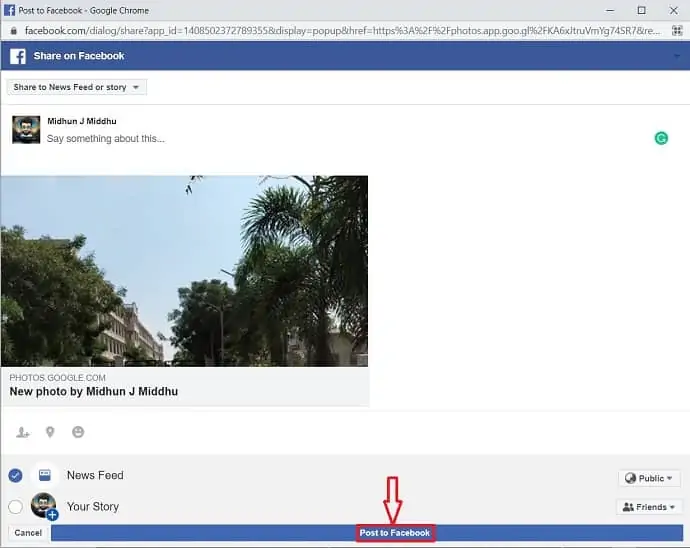The image size is (690, 548).
Task: Click the PHOTOS.GOOGLE.COM source text
Action: pos(58,378)
